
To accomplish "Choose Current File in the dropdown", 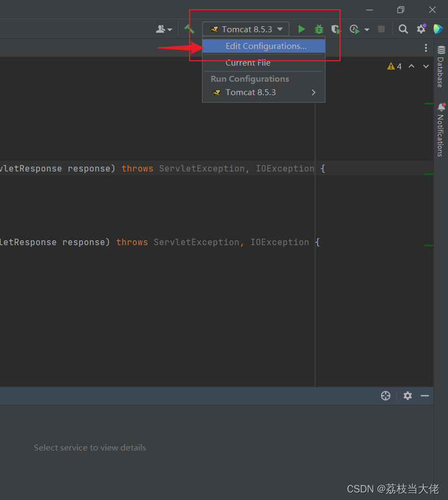I will [x=264, y=63].
